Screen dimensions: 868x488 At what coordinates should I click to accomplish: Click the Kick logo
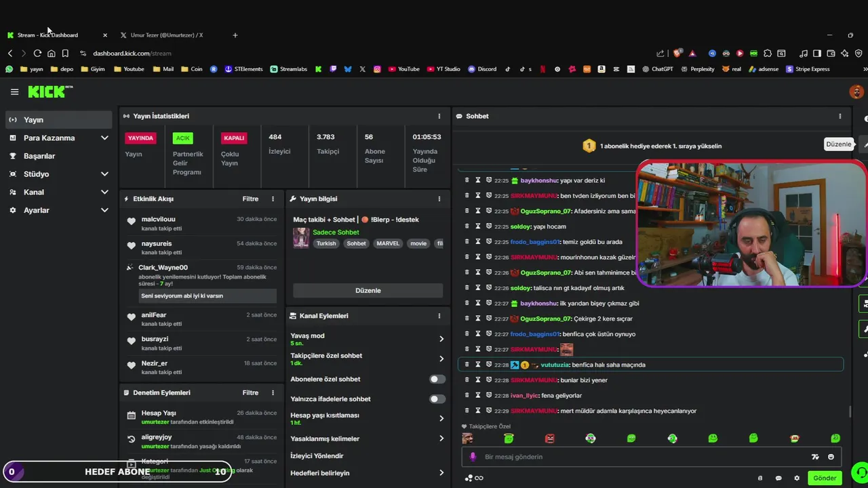[50, 91]
